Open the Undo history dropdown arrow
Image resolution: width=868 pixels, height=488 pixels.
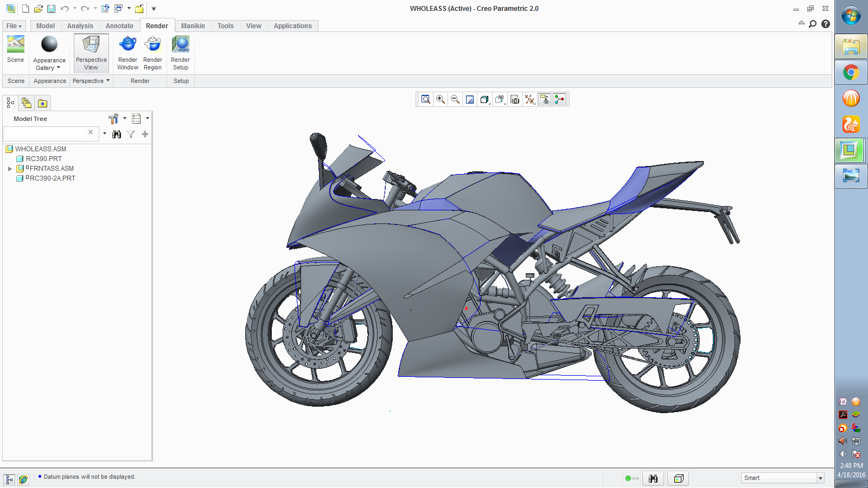[75, 9]
